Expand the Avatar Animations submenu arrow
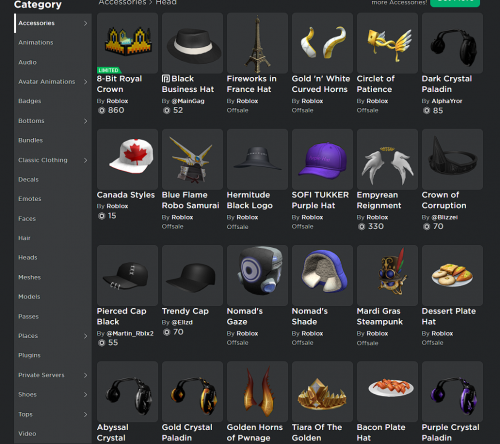500x444 pixels. (x=86, y=82)
